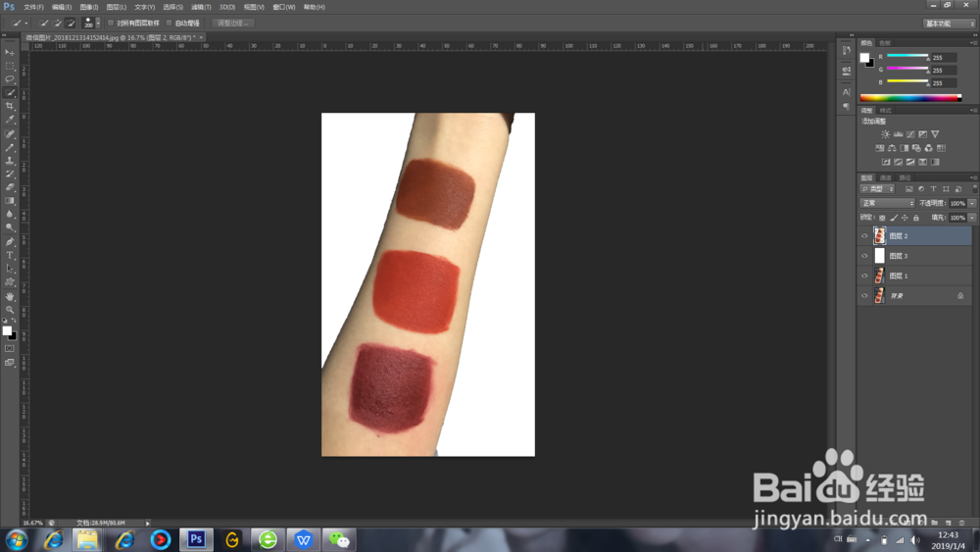Viewport: 980px width, 552px height.
Task: Open the Layers panel options menu
Action: (972, 177)
